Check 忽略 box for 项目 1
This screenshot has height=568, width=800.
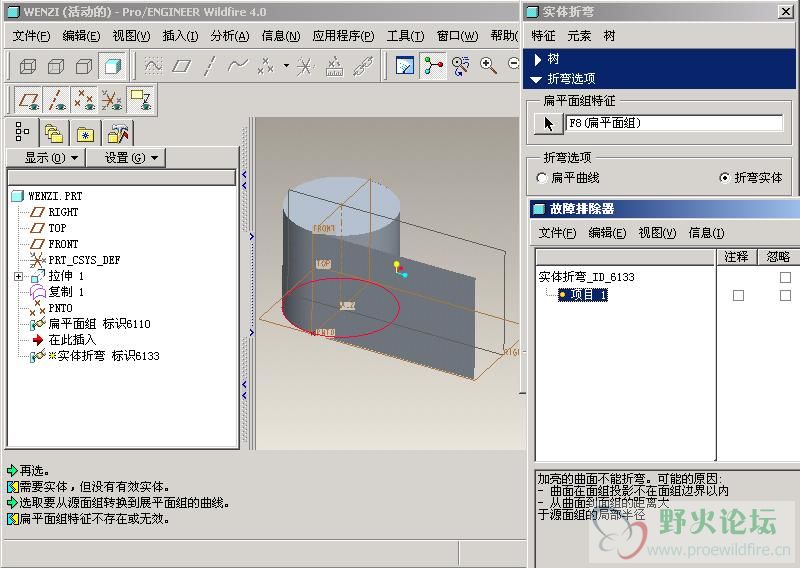pos(785,295)
